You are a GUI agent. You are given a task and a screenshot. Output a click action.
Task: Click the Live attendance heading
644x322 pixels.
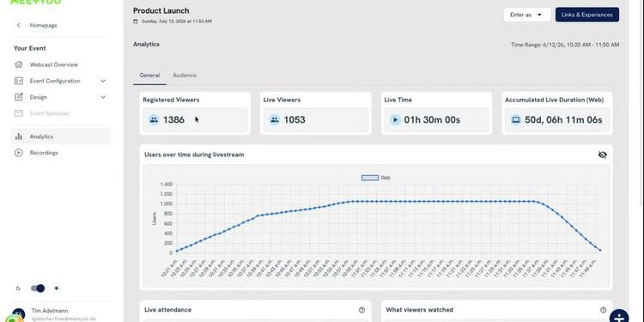tap(168, 310)
